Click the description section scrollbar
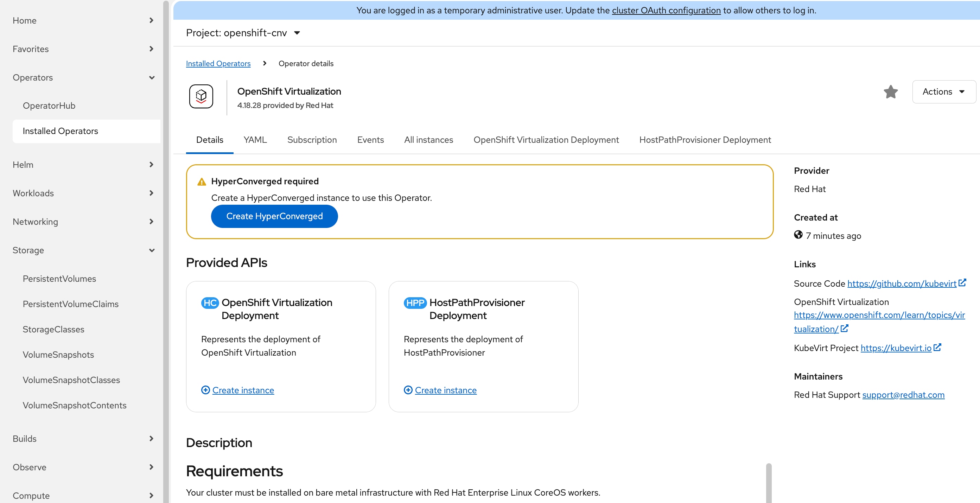Viewport: 980px width, 503px height. click(x=769, y=483)
